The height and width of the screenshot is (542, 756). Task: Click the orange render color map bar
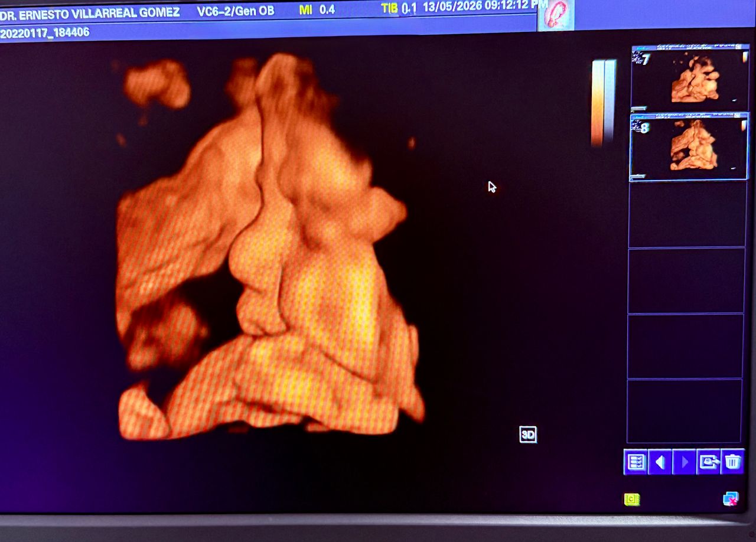pos(598,103)
